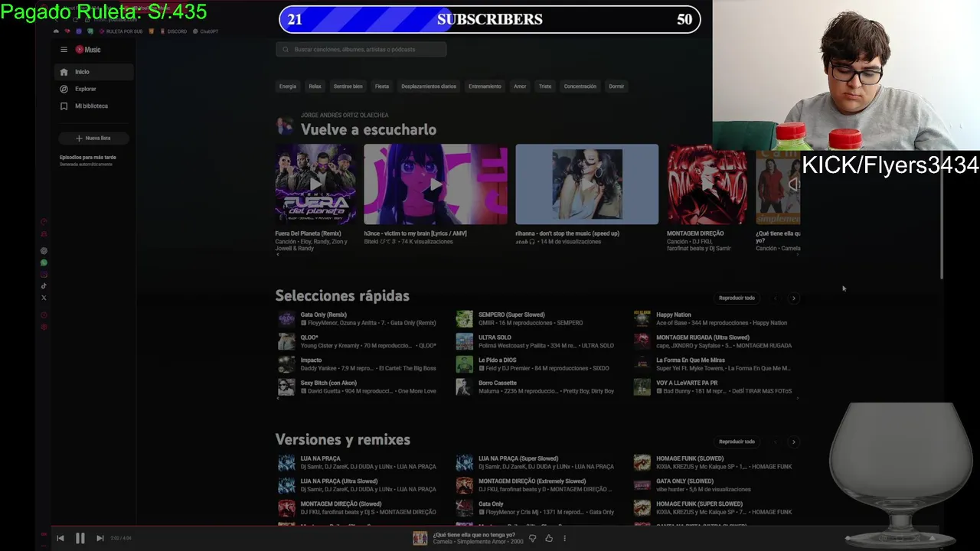Viewport: 980px width, 551px height.
Task: Open TikTok in the browser sidebar
Action: click(x=44, y=286)
